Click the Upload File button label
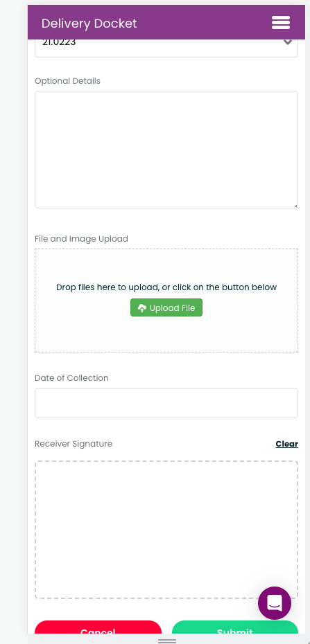This screenshot has height=644, width=310. [x=172, y=308]
